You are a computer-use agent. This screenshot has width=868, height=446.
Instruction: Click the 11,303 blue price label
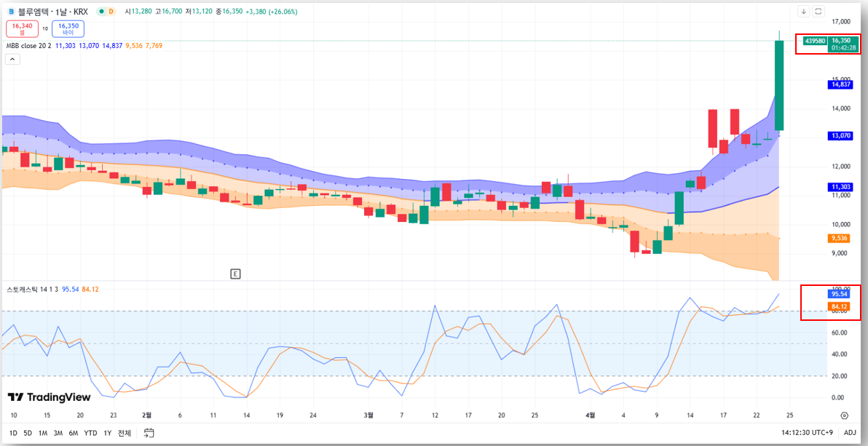840,187
